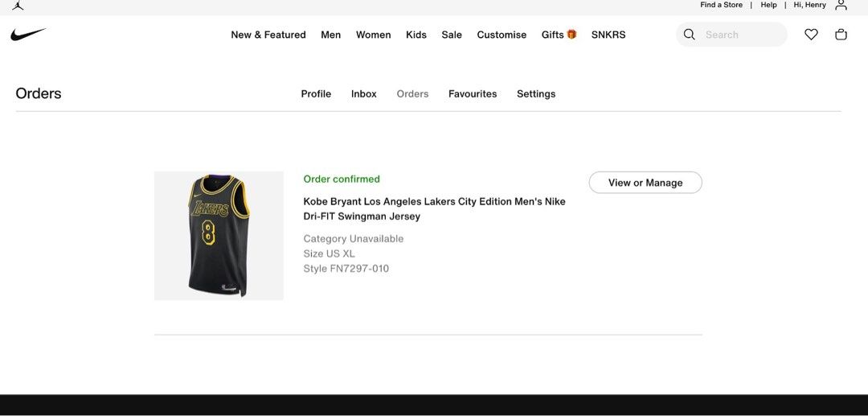Click the Kobe Bryant Swingman Jersey title
Viewport: 868px width, 416px height.
pos(435,209)
